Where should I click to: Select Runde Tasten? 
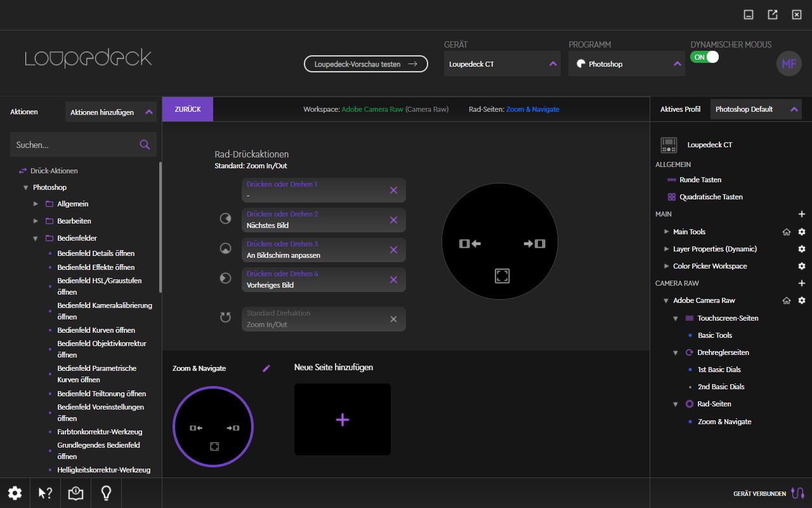(700, 180)
